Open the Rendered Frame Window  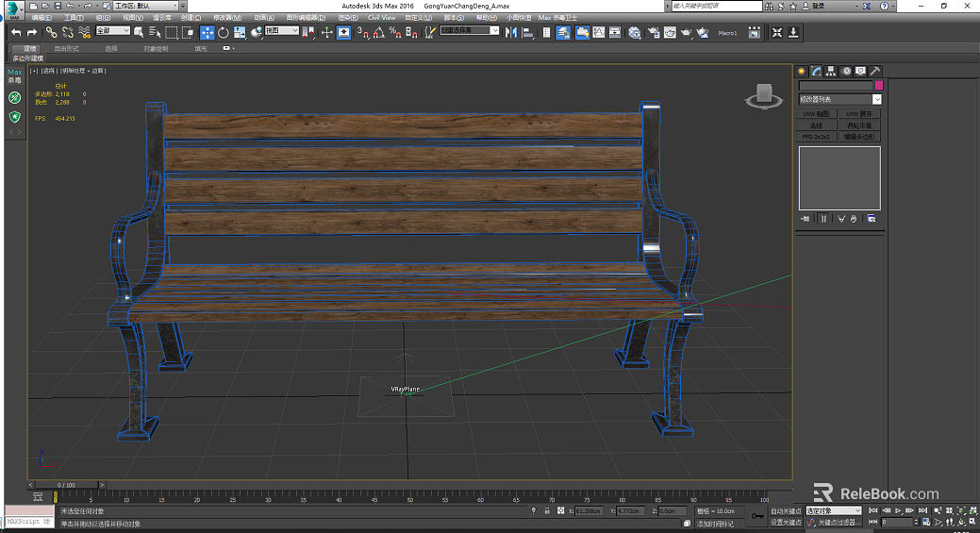pos(670,32)
